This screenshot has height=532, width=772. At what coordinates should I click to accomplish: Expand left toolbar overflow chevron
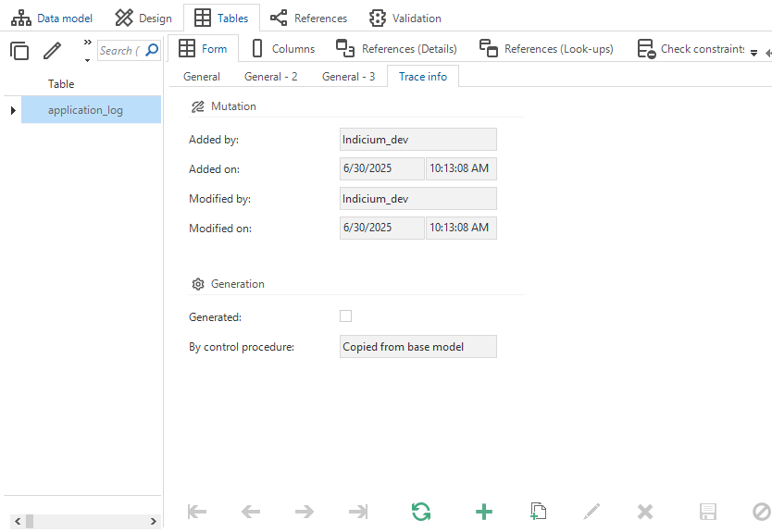click(x=88, y=43)
